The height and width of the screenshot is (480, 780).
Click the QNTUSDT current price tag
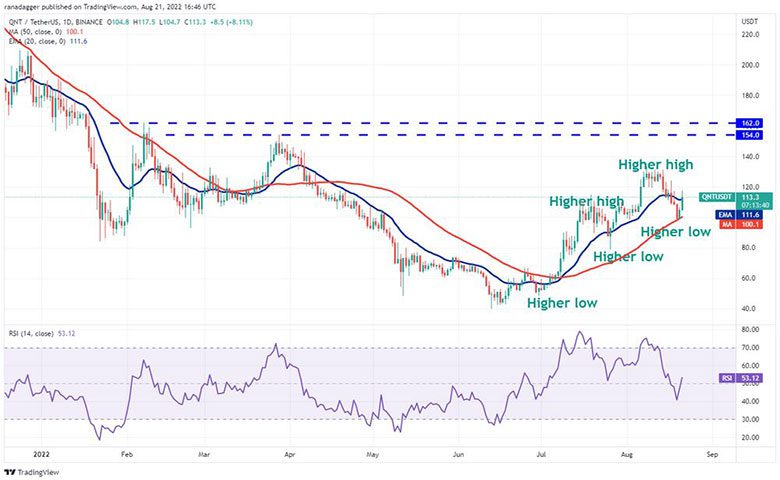(736, 200)
